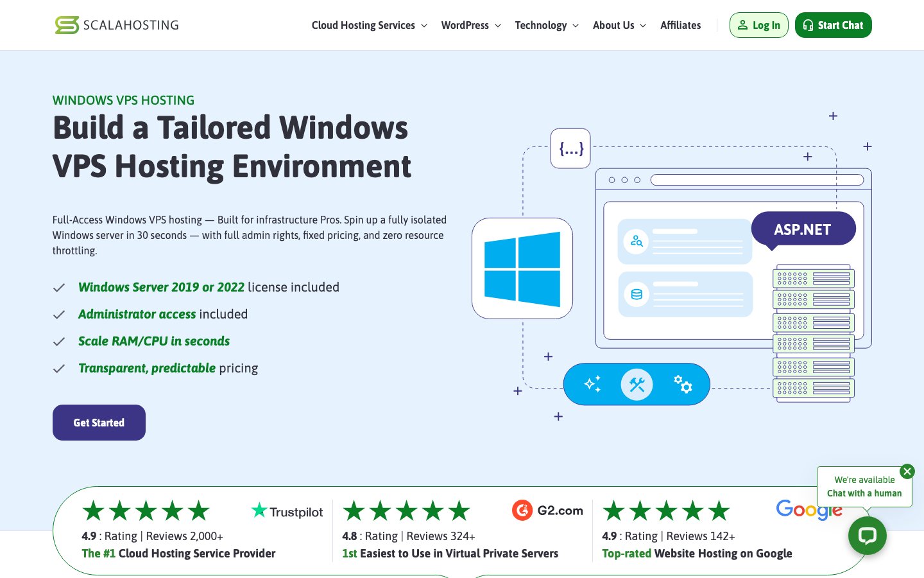Click the Log In button
This screenshot has width=924, height=578.
[758, 25]
